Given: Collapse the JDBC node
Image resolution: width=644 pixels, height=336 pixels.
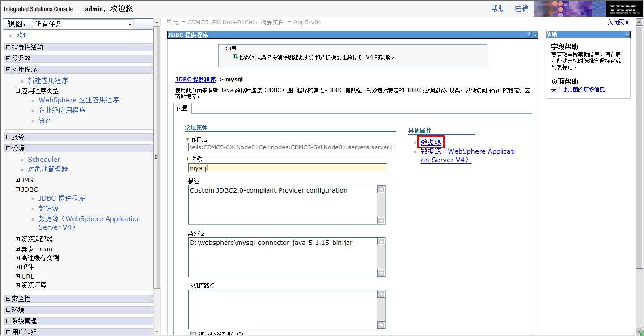Looking at the screenshot, I should pyautogui.click(x=17, y=189).
